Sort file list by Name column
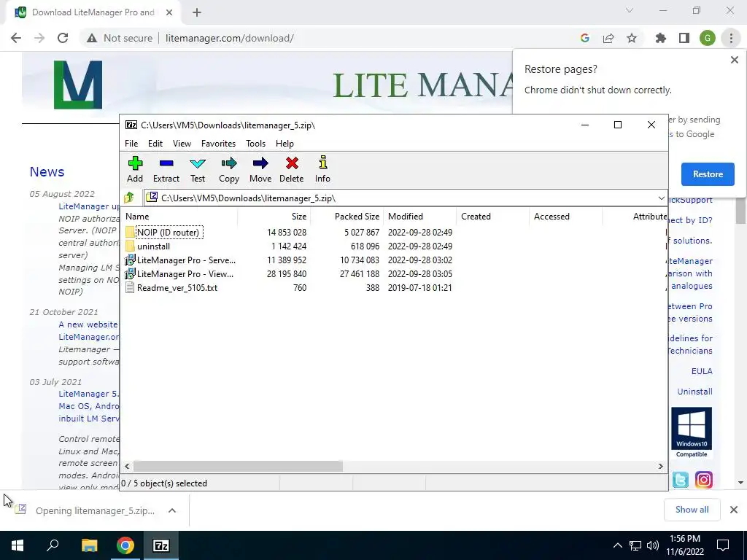 [x=180, y=216]
